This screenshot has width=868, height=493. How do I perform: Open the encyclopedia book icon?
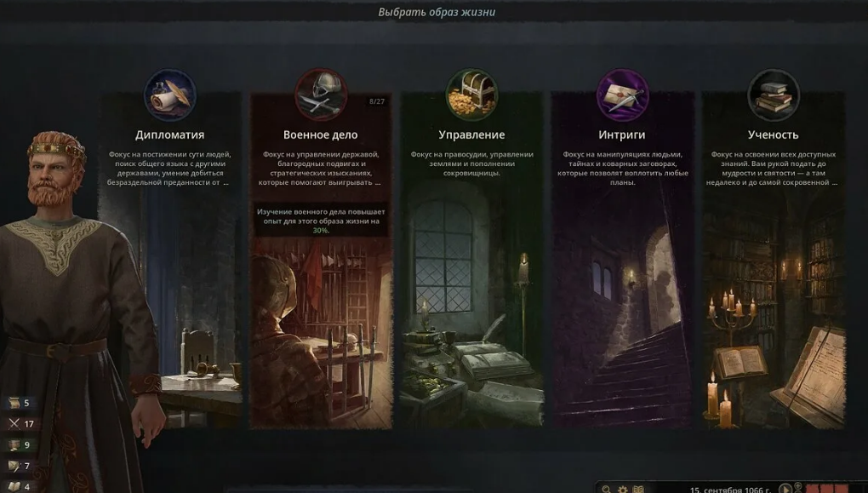[x=638, y=489]
